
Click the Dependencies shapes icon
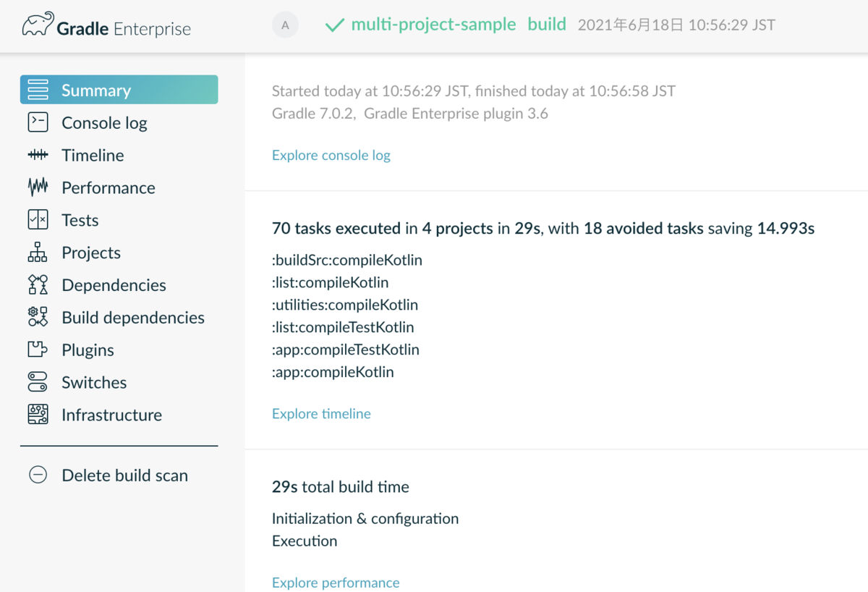click(x=38, y=285)
